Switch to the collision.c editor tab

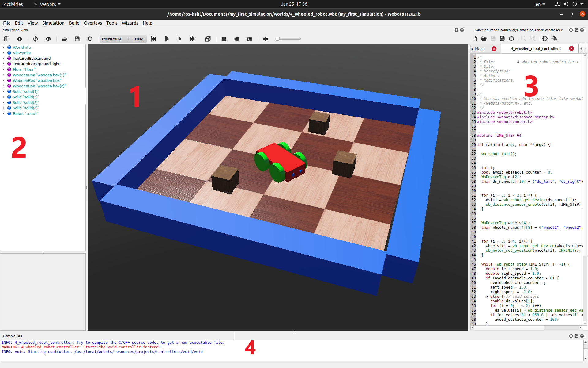pyautogui.click(x=478, y=49)
